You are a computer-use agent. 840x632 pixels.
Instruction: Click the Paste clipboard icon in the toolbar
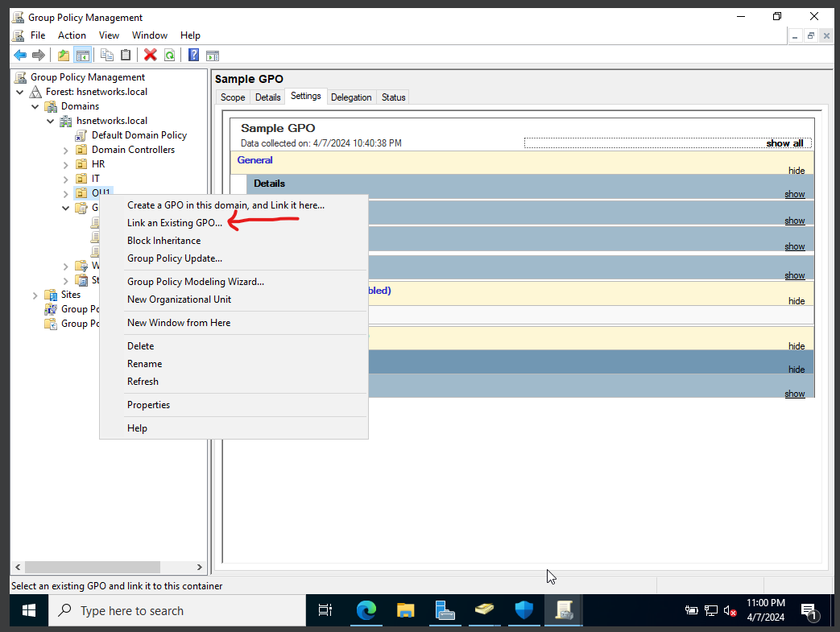(x=126, y=55)
